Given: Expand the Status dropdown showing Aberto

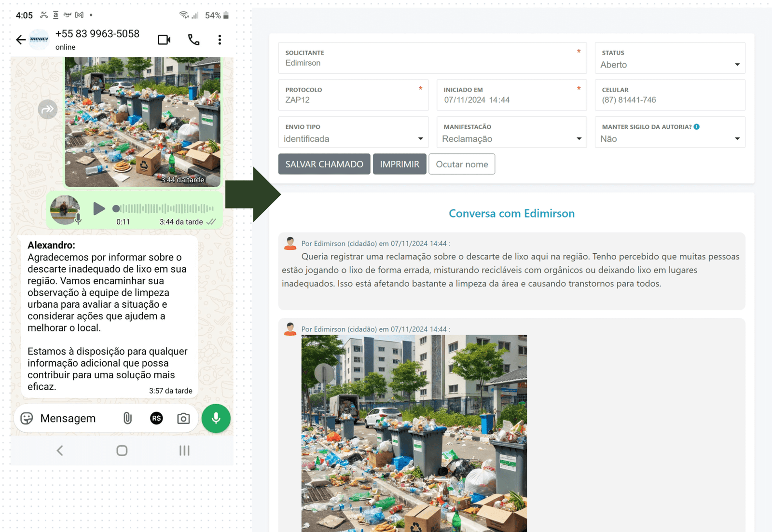Looking at the screenshot, I should point(670,65).
